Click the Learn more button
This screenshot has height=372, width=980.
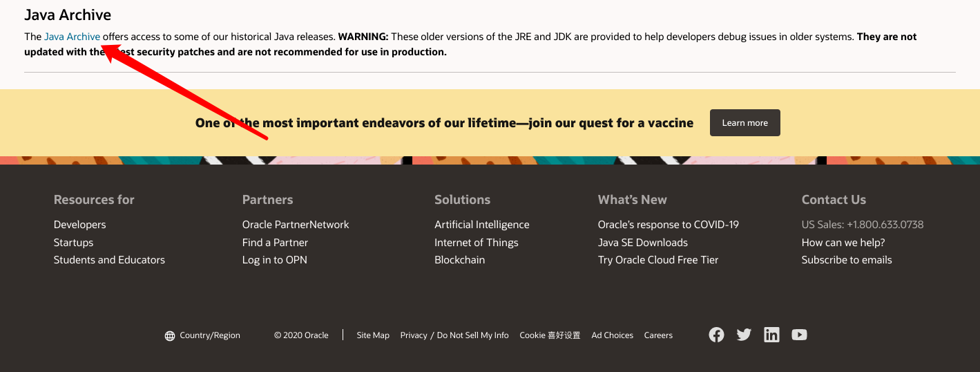click(744, 122)
